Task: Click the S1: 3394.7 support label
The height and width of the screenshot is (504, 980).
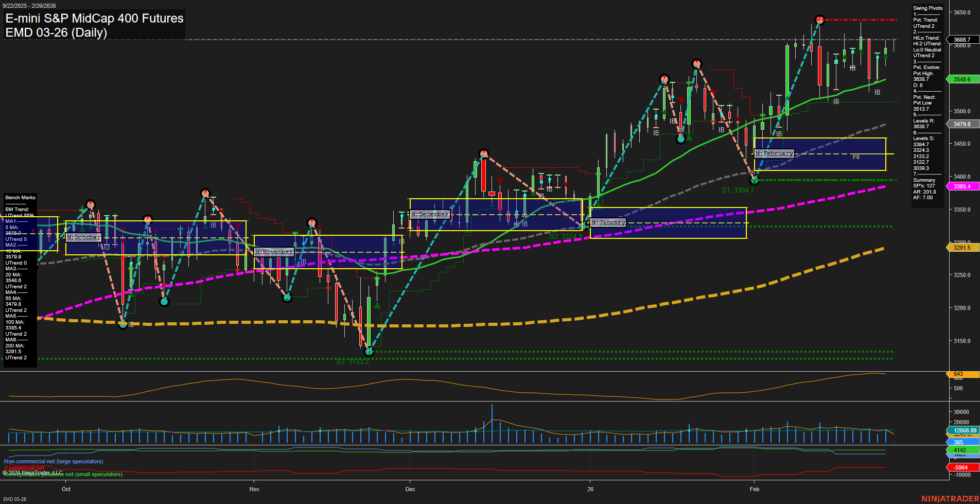Action: (738, 189)
